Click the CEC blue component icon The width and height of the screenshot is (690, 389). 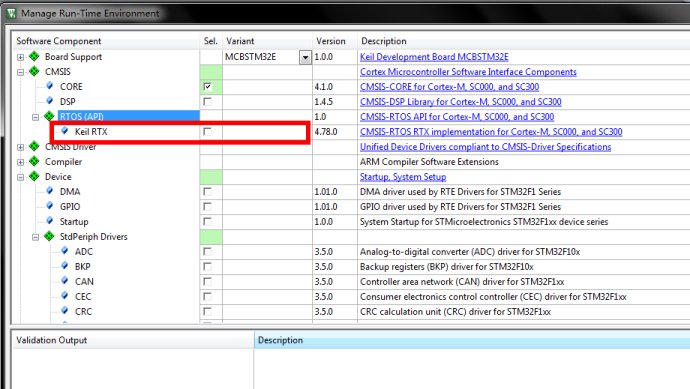[x=65, y=295]
